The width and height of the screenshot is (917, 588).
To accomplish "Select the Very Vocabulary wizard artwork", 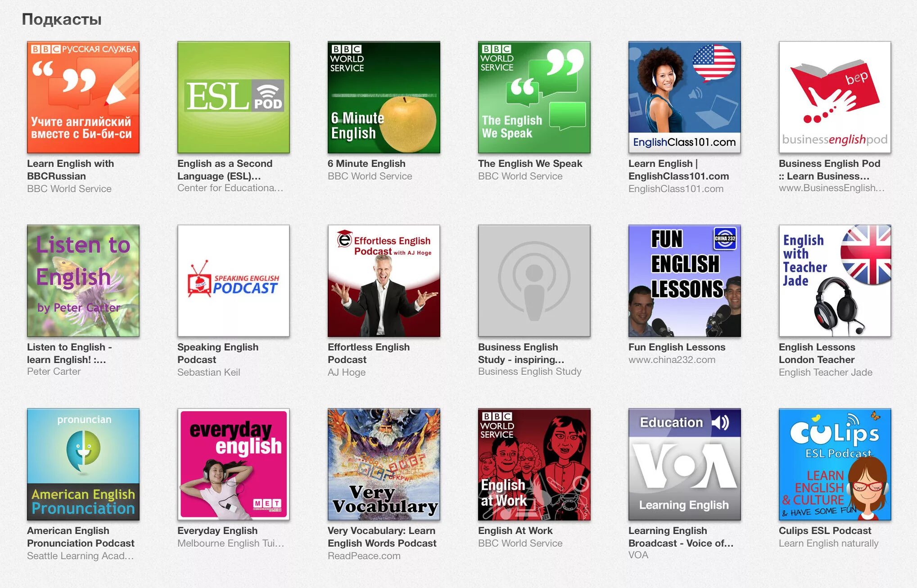I will point(384,464).
